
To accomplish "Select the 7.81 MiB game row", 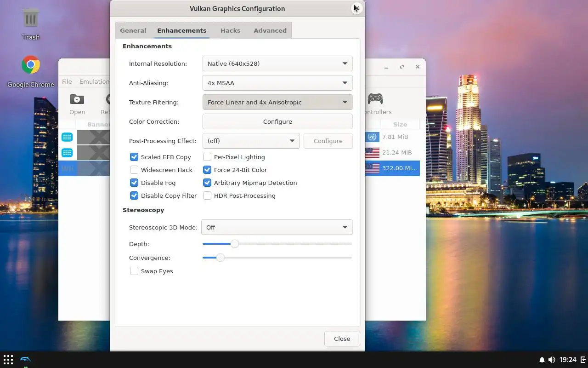I will click(x=392, y=137).
